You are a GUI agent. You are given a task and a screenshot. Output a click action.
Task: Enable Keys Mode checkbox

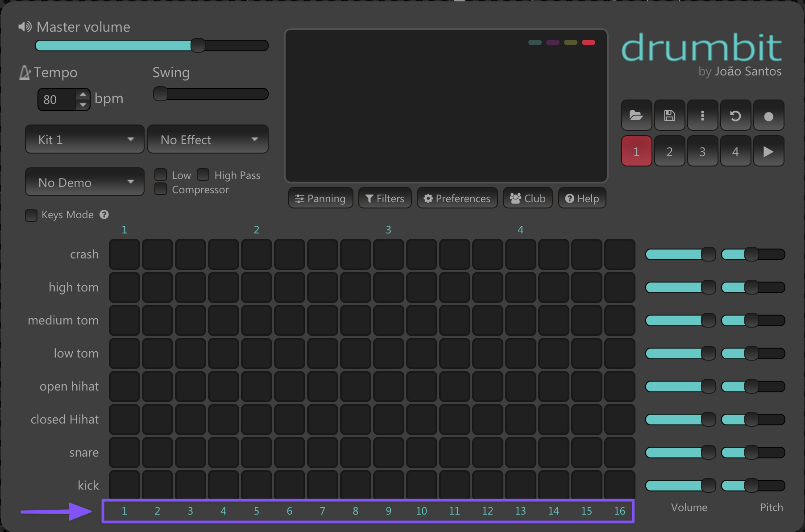[31, 215]
